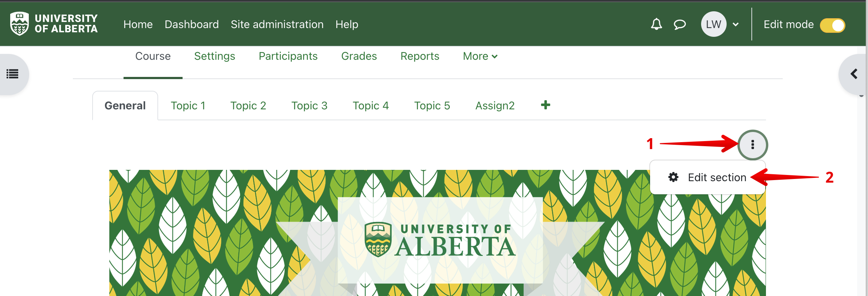Click the Help link
Image resolution: width=868 pixels, height=296 pixels.
(347, 24)
